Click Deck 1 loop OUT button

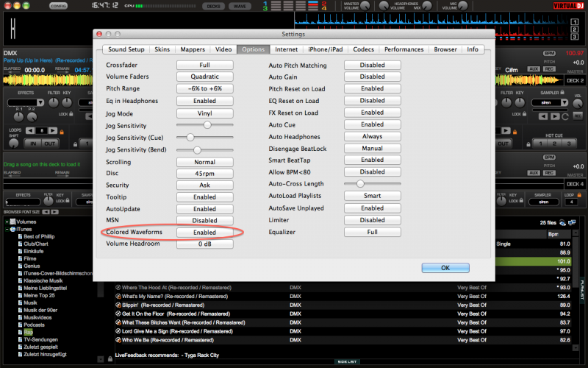pos(49,144)
